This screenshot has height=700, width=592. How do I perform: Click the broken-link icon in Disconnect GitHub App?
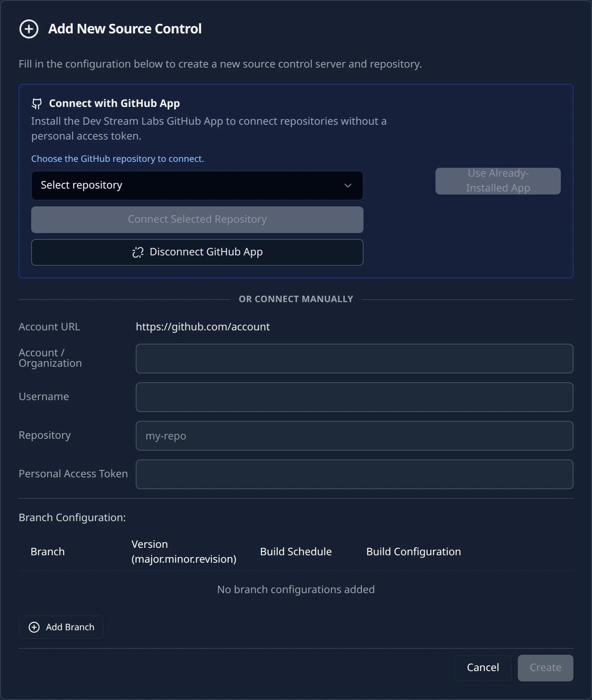click(138, 252)
